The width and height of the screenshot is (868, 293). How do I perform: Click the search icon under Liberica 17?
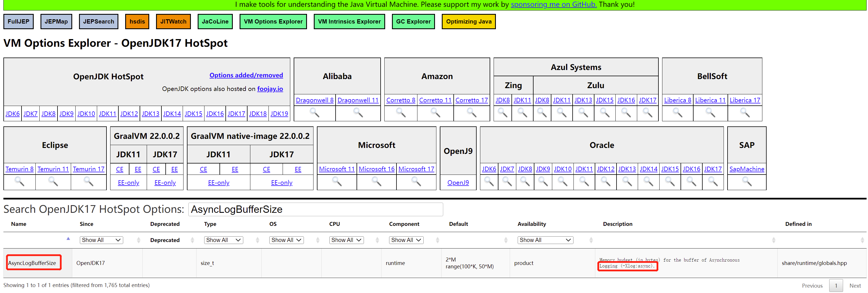[744, 113]
